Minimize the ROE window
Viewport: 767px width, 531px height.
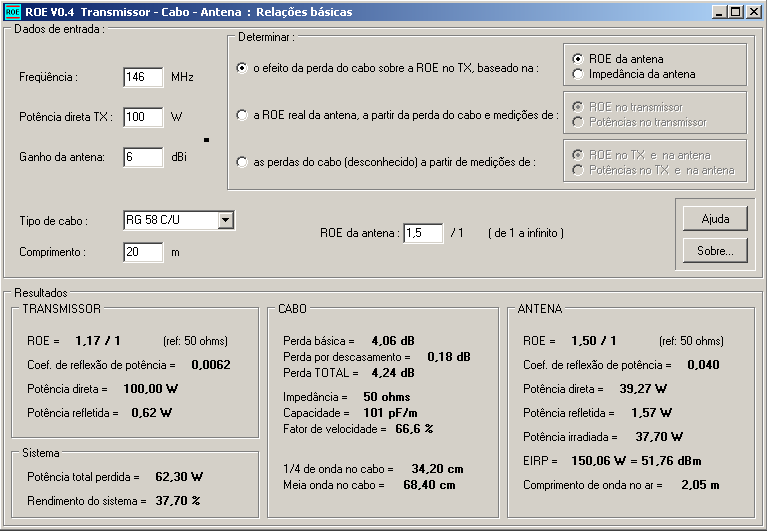(x=719, y=12)
